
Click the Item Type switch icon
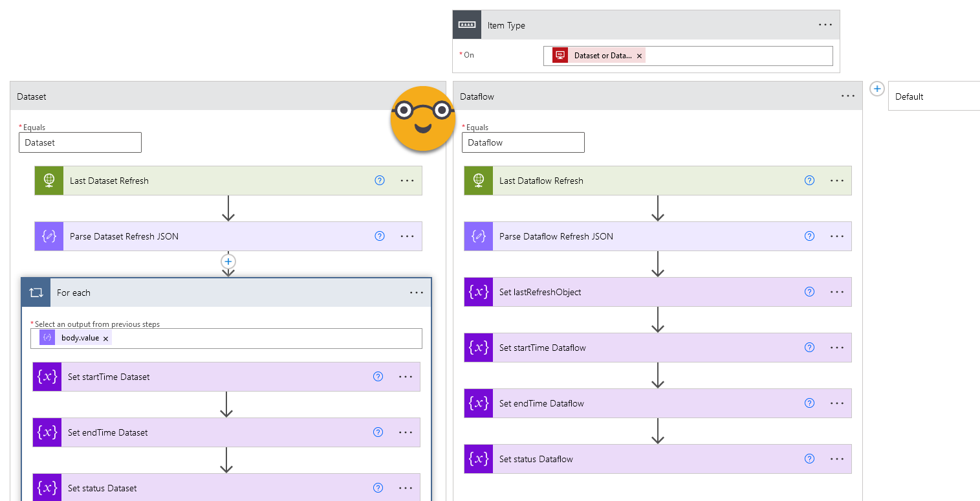pyautogui.click(x=466, y=25)
